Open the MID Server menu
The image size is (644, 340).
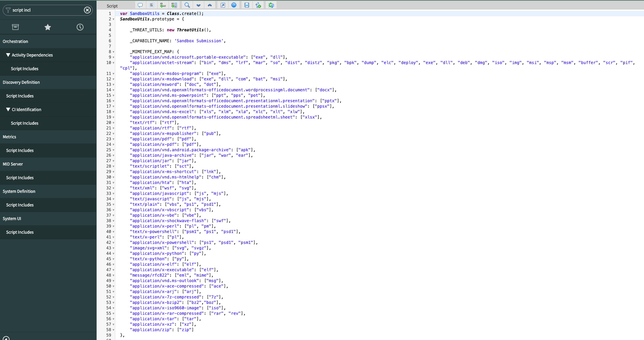(48, 164)
